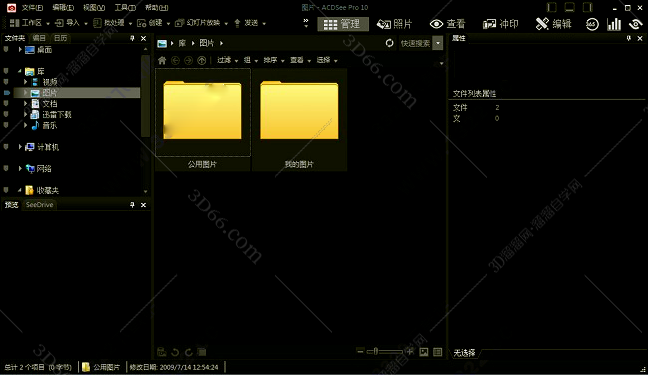Open Photos (照片) mode

(x=394, y=24)
